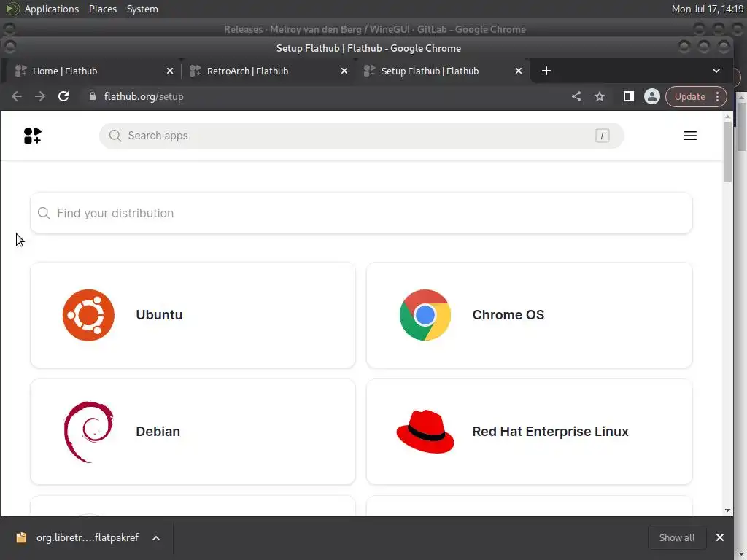Open the System menu
This screenshot has height=560, width=747.
142,9
